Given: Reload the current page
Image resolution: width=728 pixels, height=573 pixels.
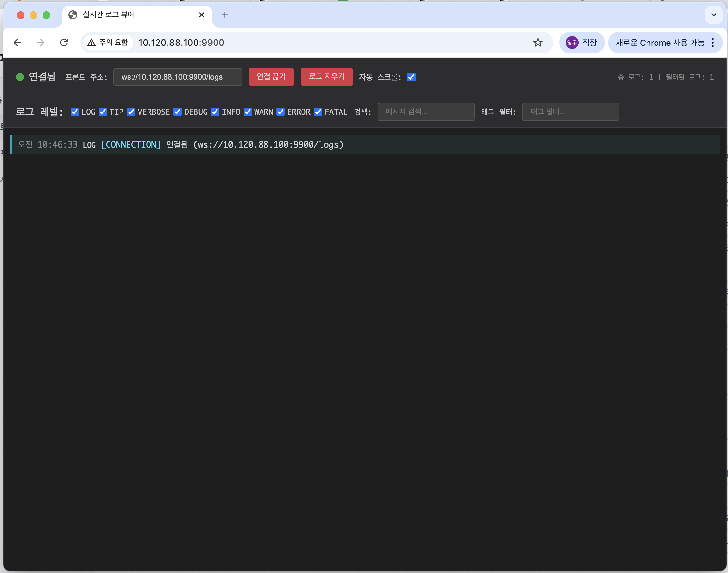Looking at the screenshot, I should tap(64, 42).
